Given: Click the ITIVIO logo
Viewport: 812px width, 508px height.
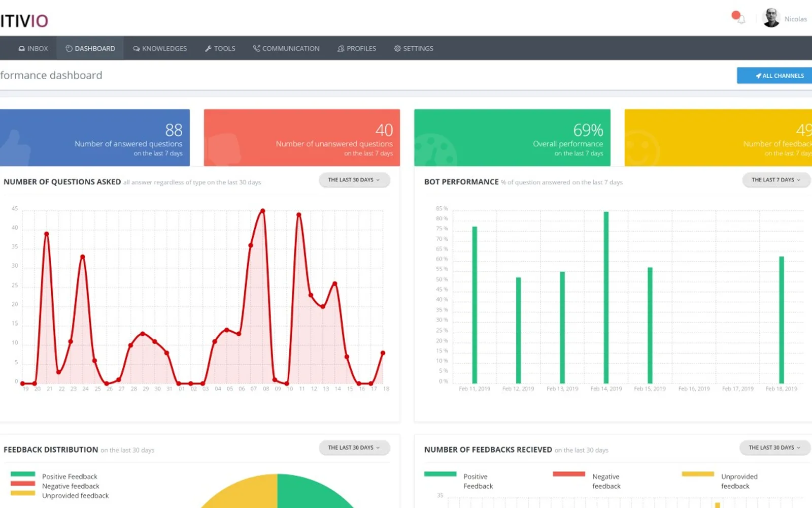Looking at the screenshot, I should tap(24, 21).
